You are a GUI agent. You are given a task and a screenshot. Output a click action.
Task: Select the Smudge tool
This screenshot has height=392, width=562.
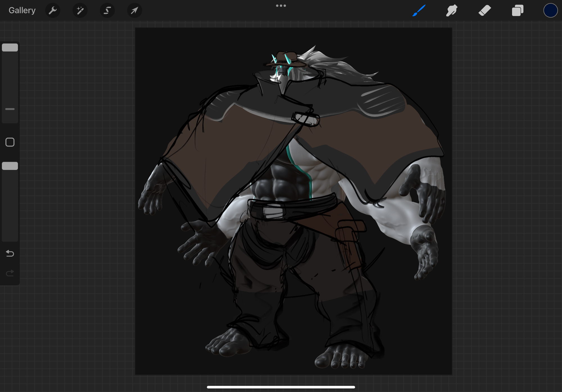pyautogui.click(x=452, y=11)
